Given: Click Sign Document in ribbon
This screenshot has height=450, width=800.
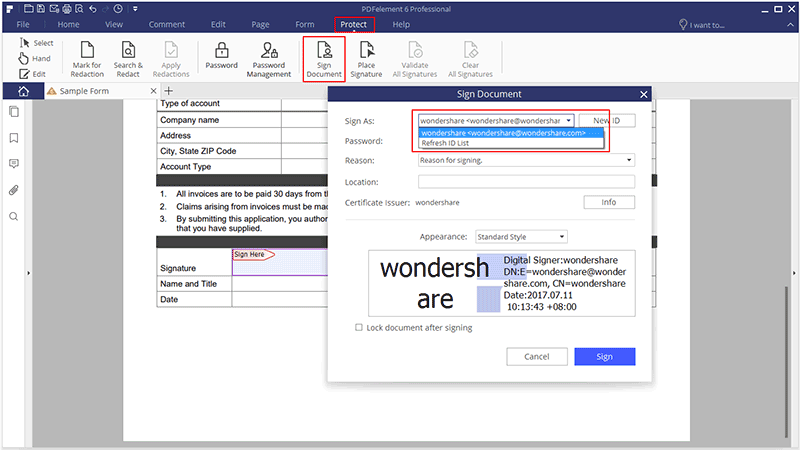Looking at the screenshot, I should 324,59.
